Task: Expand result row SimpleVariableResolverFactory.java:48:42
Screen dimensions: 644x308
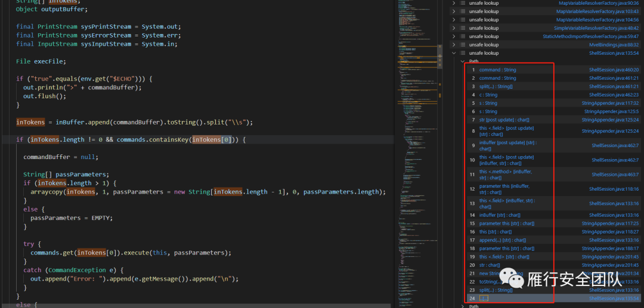Action: point(453,29)
